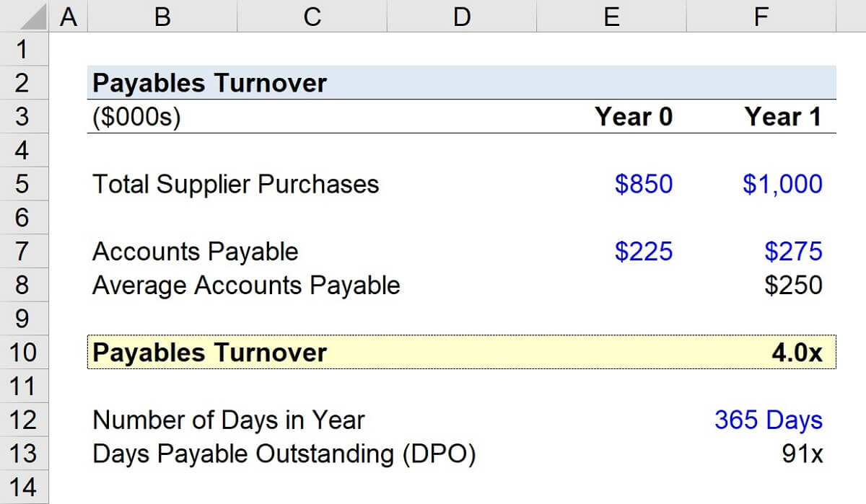The width and height of the screenshot is (866, 504).
Task: Click the Payables Turnover title cell
Action: (x=210, y=83)
